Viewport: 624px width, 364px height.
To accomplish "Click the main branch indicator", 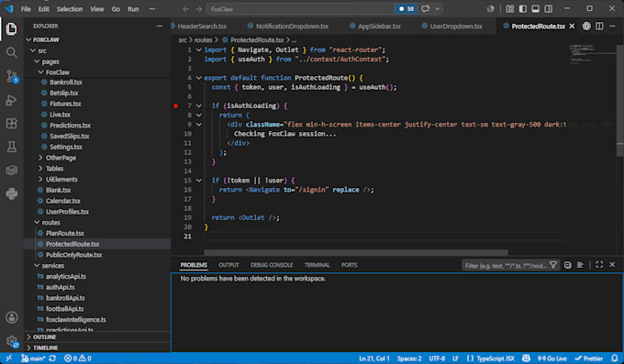I will coord(33,358).
